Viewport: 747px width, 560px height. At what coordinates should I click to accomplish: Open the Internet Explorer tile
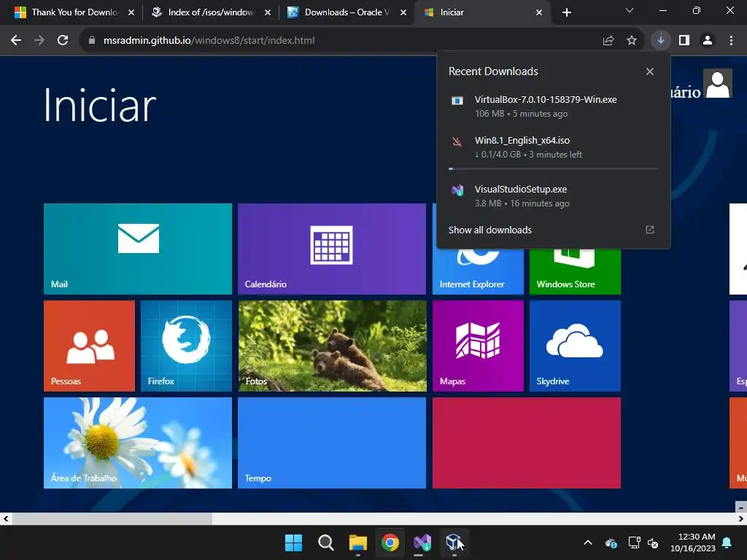(478, 271)
